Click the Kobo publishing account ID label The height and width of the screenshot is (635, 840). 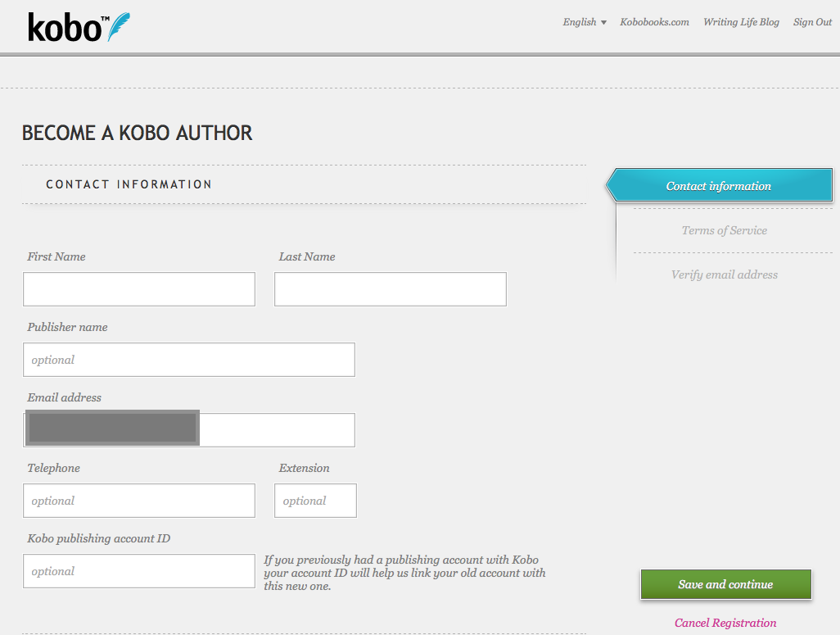click(x=99, y=538)
